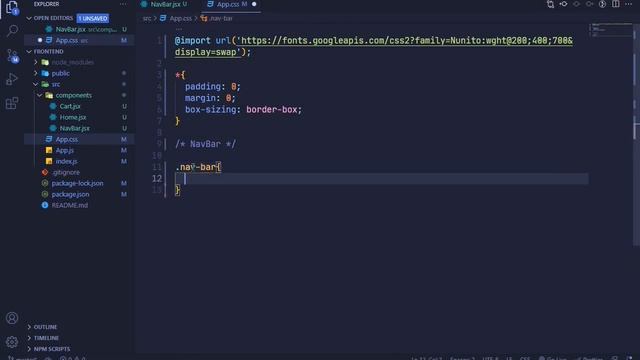Click the 'margin' property text
Image resolution: width=640 pixels, height=360 pixels.
pyautogui.click(x=200, y=98)
